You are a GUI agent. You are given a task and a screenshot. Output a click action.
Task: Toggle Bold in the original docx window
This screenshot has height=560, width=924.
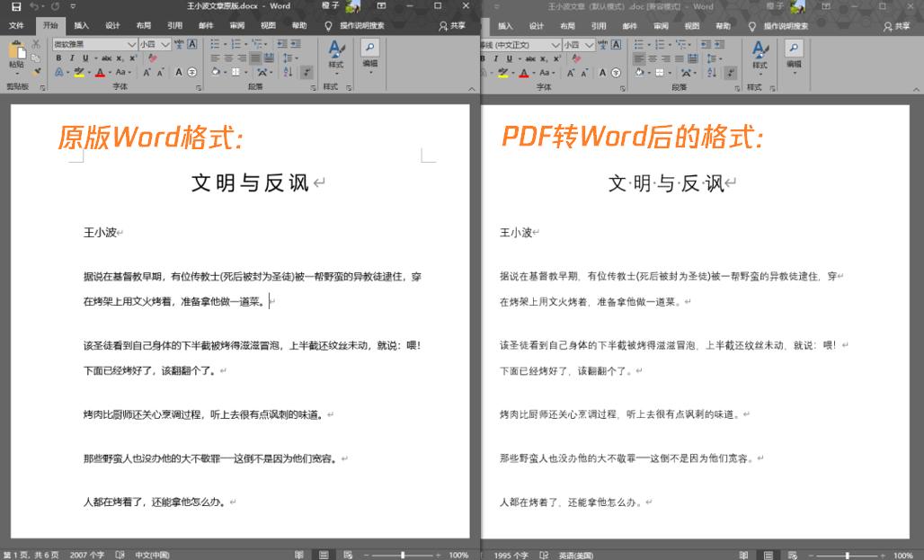pyautogui.click(x=58, y=58)
